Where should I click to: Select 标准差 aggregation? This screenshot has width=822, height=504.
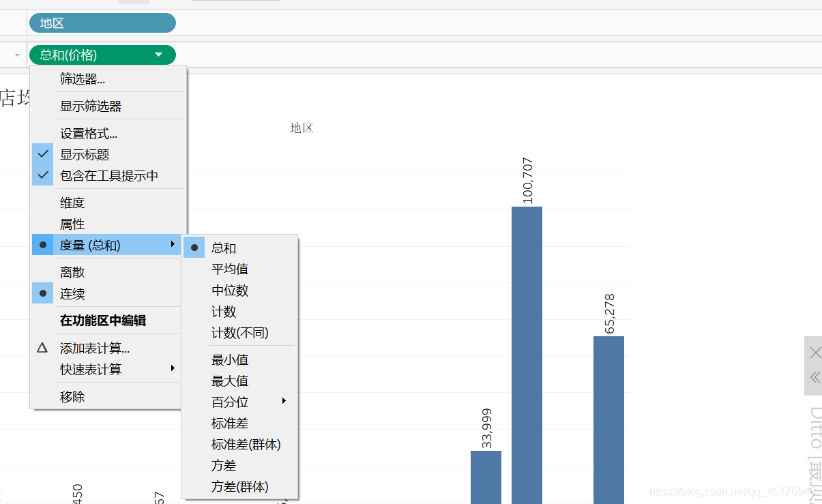(x=239, y=424)
